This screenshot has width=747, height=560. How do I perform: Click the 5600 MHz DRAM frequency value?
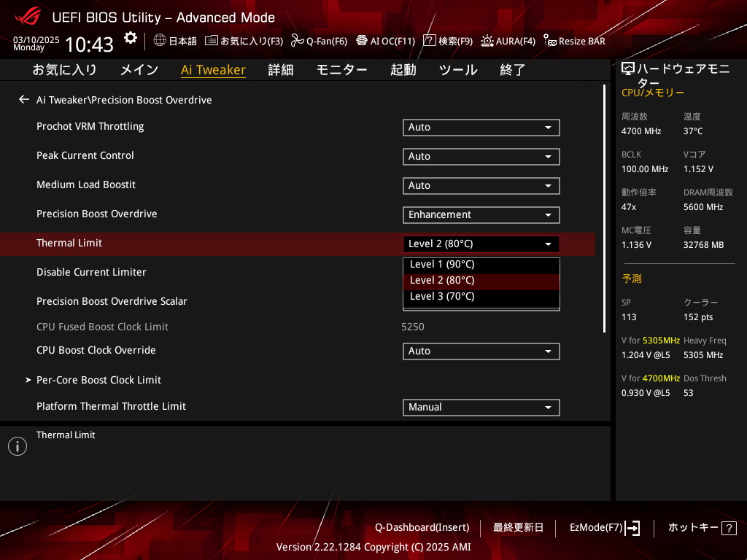pyautogui.click(x=703, y=207)
